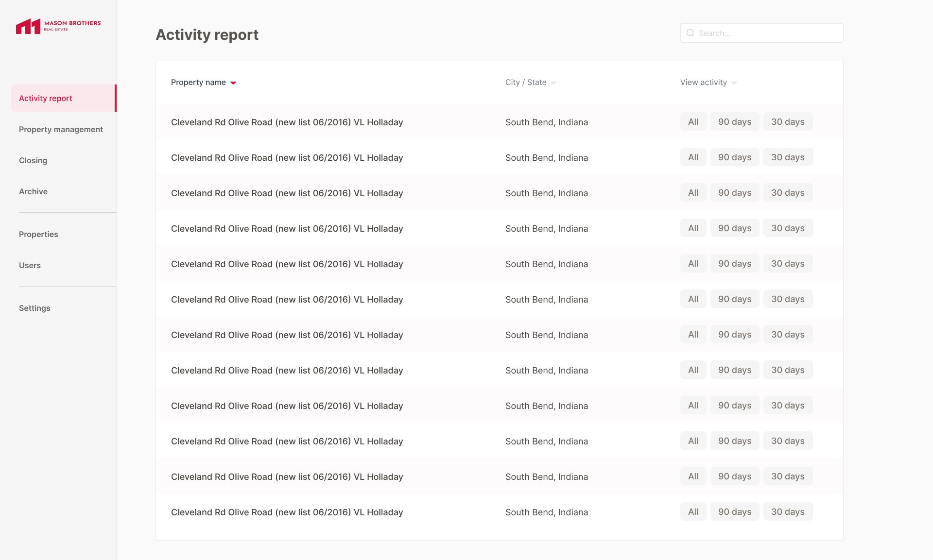933x560 pixels.
Task: Open the Users page
Action: (x=30, y=265)
